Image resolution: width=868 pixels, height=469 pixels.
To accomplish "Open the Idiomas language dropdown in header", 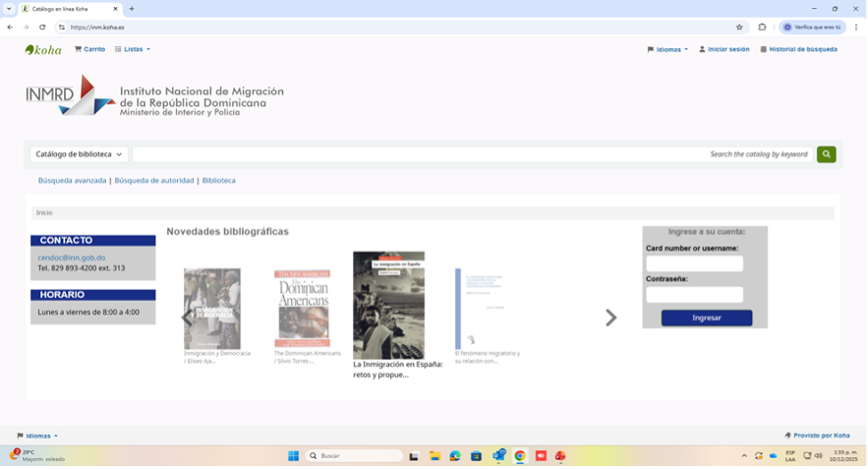I will click(668, 49).
